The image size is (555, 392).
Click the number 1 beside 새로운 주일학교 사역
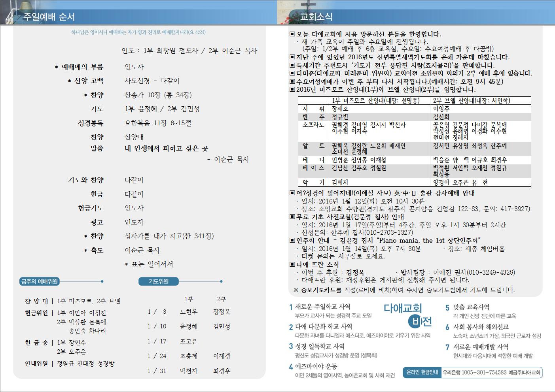coord(291,307)
